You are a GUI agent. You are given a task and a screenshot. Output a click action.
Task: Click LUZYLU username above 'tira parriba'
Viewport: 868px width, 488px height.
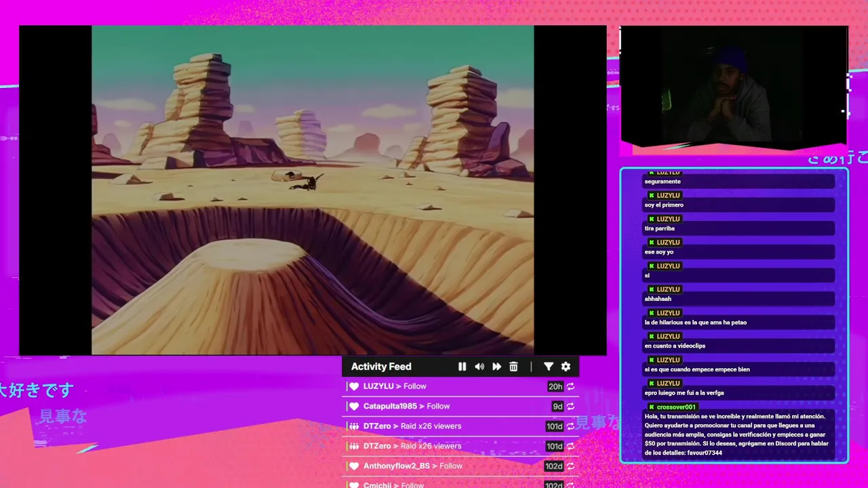point(668,219)
